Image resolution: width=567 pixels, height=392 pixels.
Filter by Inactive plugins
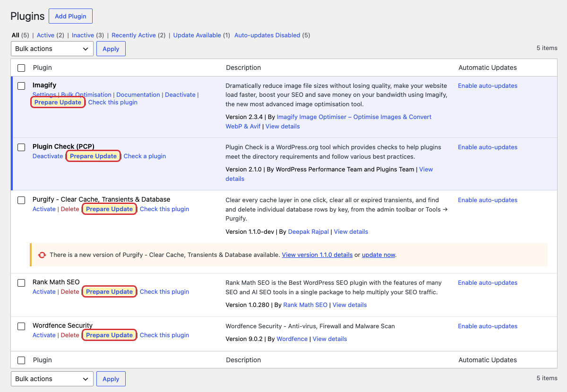point(83,35)
